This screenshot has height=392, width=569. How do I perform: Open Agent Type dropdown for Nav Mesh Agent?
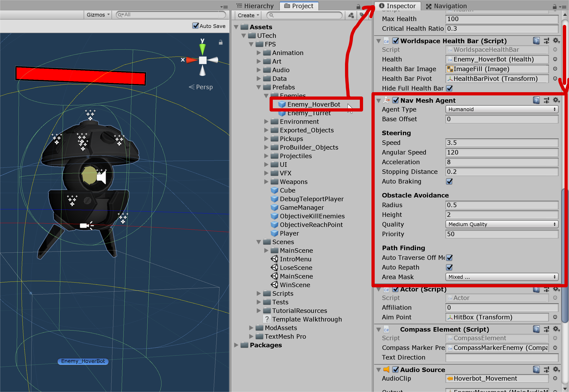501,109
